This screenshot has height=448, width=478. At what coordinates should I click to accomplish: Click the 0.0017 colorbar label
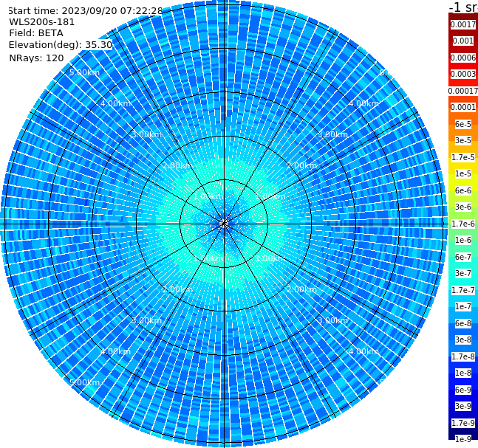(463, 24)
